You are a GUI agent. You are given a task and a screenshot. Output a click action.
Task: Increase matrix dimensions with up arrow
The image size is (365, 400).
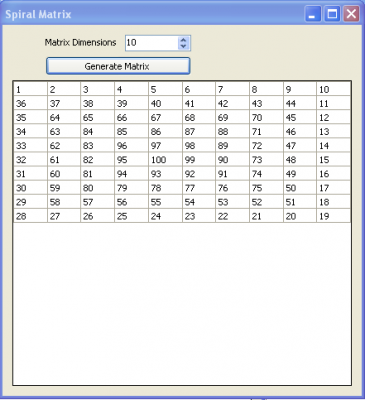(183, 40)
